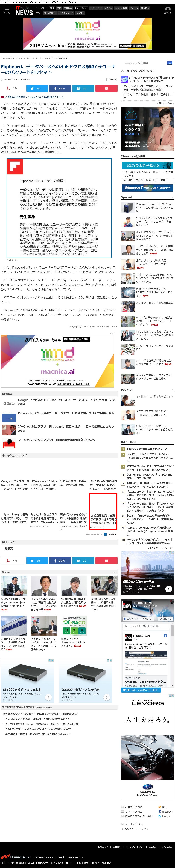Open related article about G Suite passwords
This screenshot has height=868, width=175.
pos(67,402)
